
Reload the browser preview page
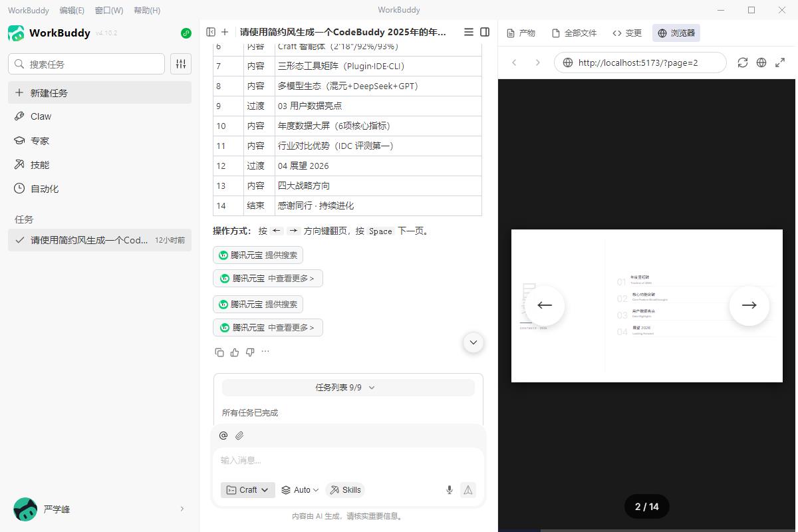743,63
